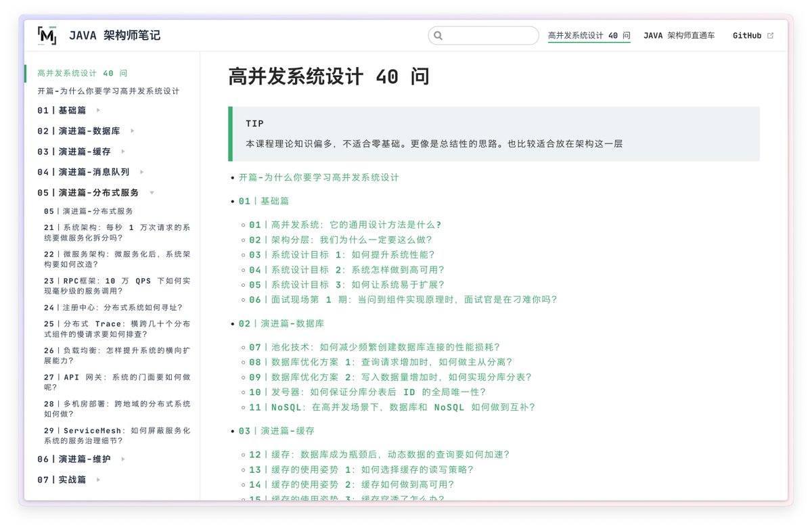812x529 pixels.
Task: Click the page heading 高并发系统设计 40 问
Action: (329, 77)
